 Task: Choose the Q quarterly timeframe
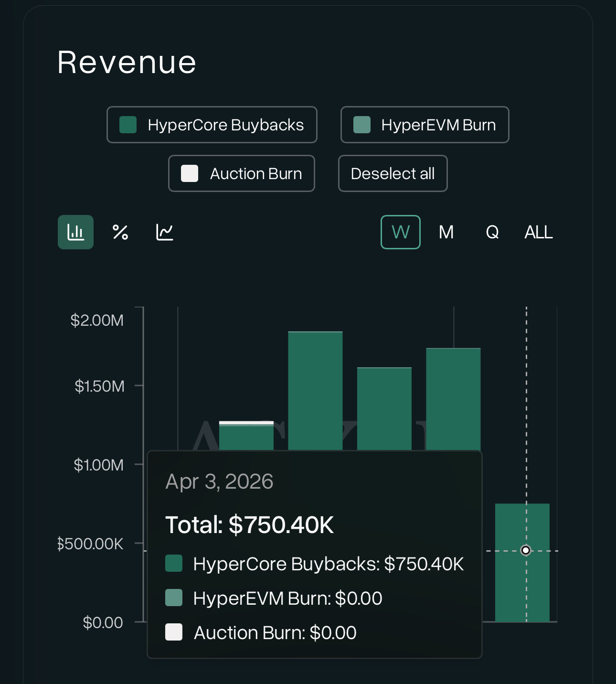(x=492, y=232)
